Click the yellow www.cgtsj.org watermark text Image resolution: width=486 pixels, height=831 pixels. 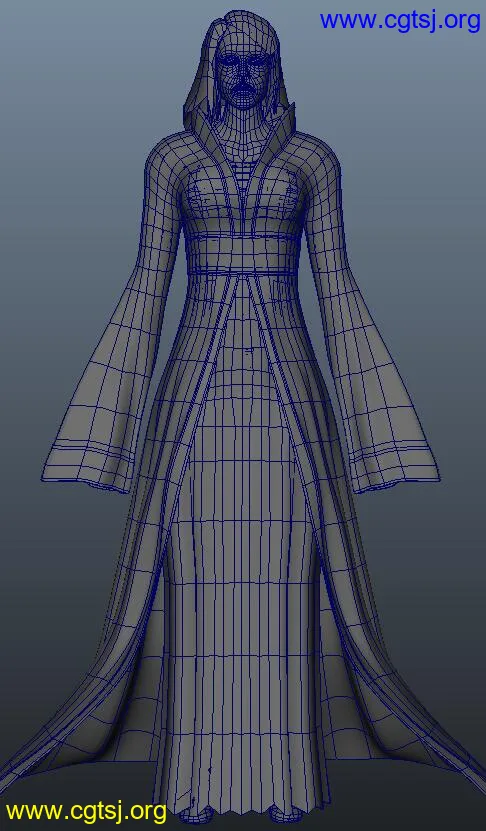[x=86, y=811]
